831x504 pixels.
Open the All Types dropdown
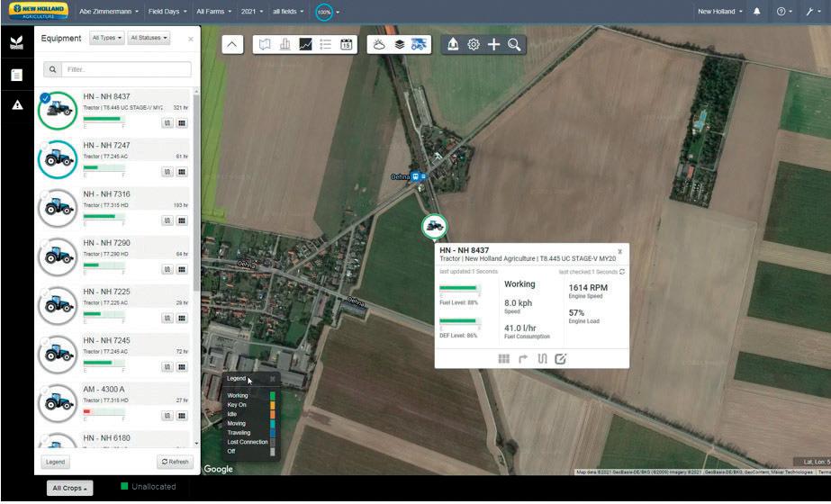(x=107, y=39)
